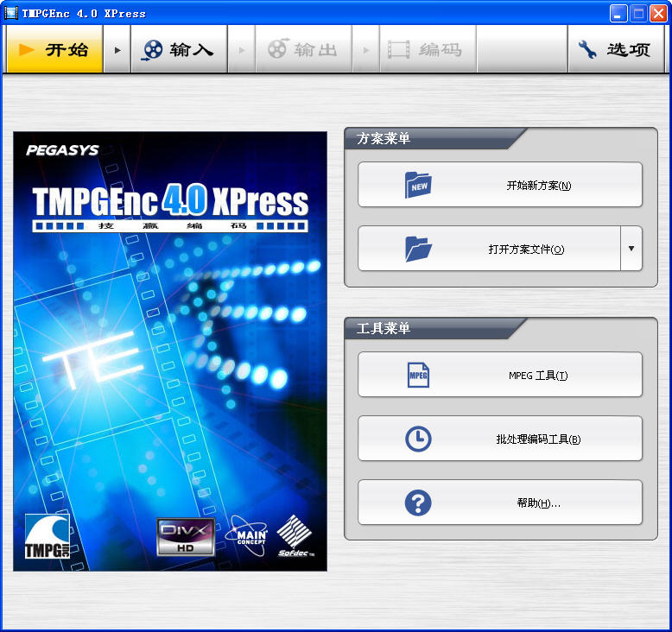Click the NEW folder icon
This screenshot has height=632, width=672.
click(x=418, y=185)
